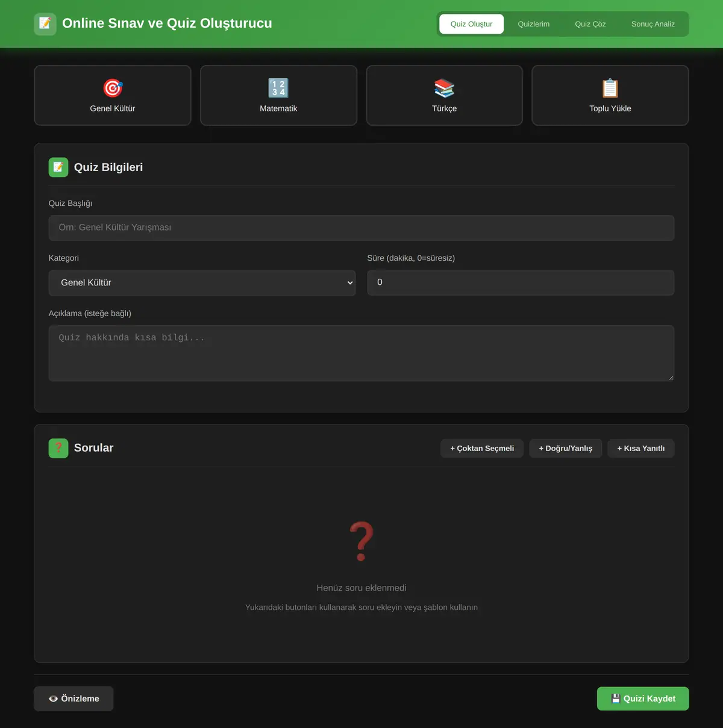The image size is (723, 728).
Task: Click the notepad logo icon in header
Action: point(45,24)
